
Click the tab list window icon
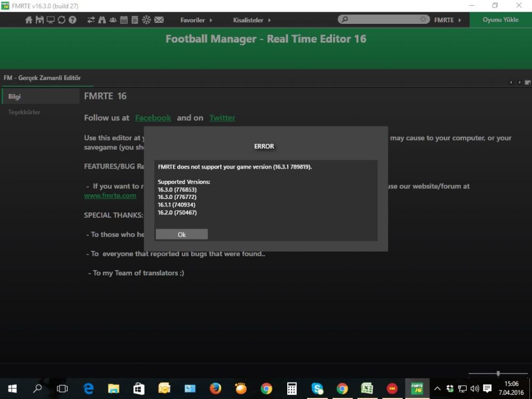pos(528,82)
